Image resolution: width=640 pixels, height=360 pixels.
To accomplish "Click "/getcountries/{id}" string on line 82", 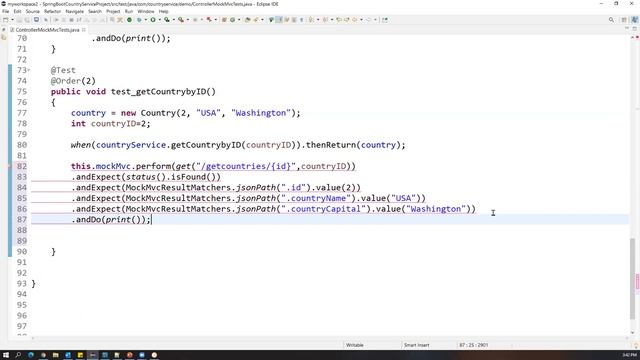I will [x=245, y=166].
